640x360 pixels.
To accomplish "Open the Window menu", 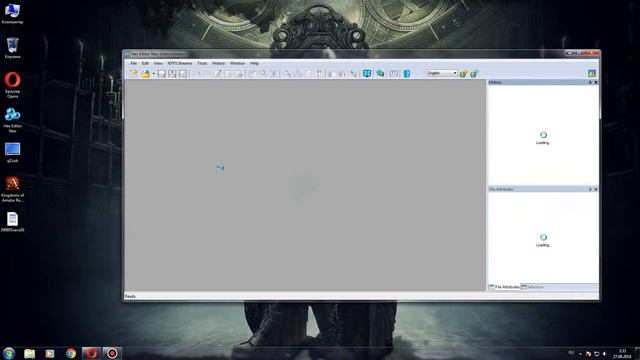I will click(238, 63).
